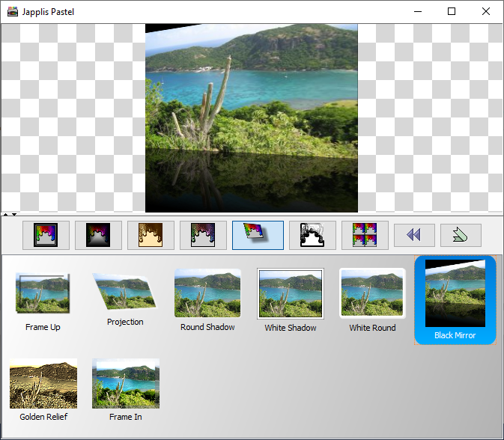The height and width of the screenshot is (440, 504).
Task: Choose the Golden Relief effect
Action: [x=43, y=384]
